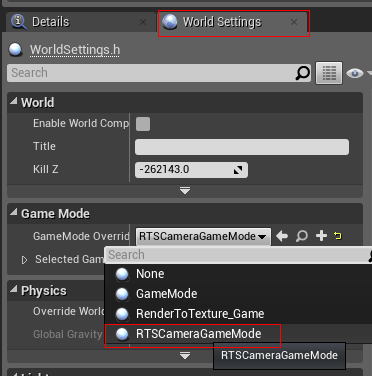Select None in the class list
Image resolution: width=372 pixels, height=376 pixels.
click(x=238, y=274)
